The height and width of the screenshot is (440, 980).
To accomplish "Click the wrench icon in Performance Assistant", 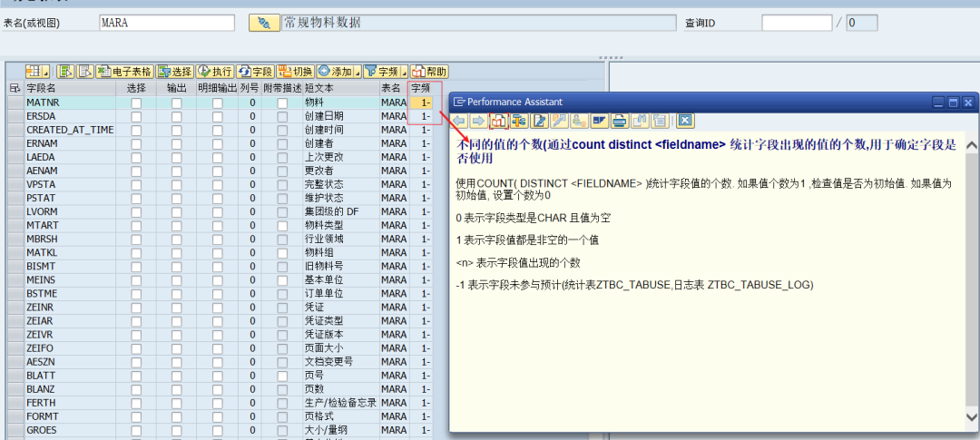I will [x=559, y=120].
